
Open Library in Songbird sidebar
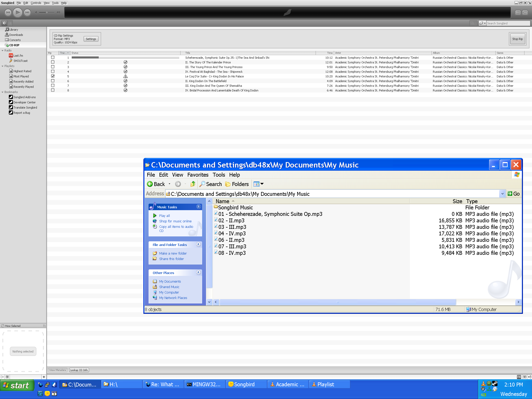[x=14, y=30]
